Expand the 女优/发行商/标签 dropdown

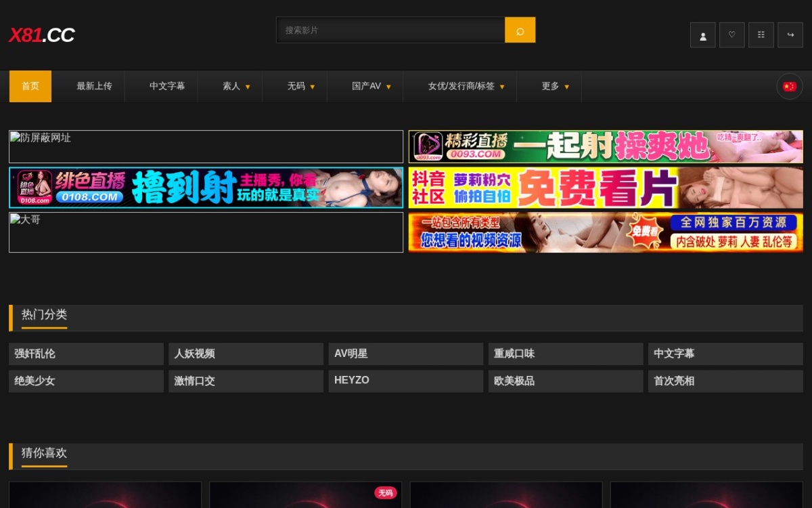pyautogui.click(x=466, y=87)
